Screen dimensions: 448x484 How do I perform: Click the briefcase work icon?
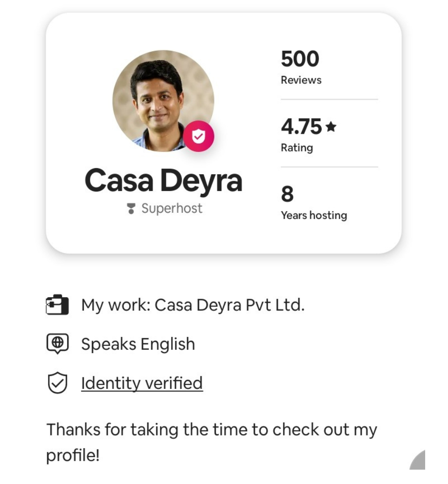point(57,306)
